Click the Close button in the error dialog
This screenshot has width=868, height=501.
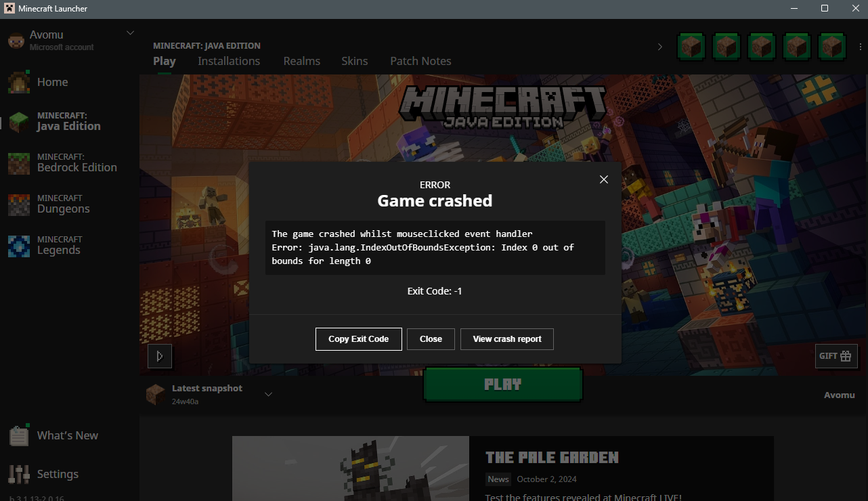431,339
